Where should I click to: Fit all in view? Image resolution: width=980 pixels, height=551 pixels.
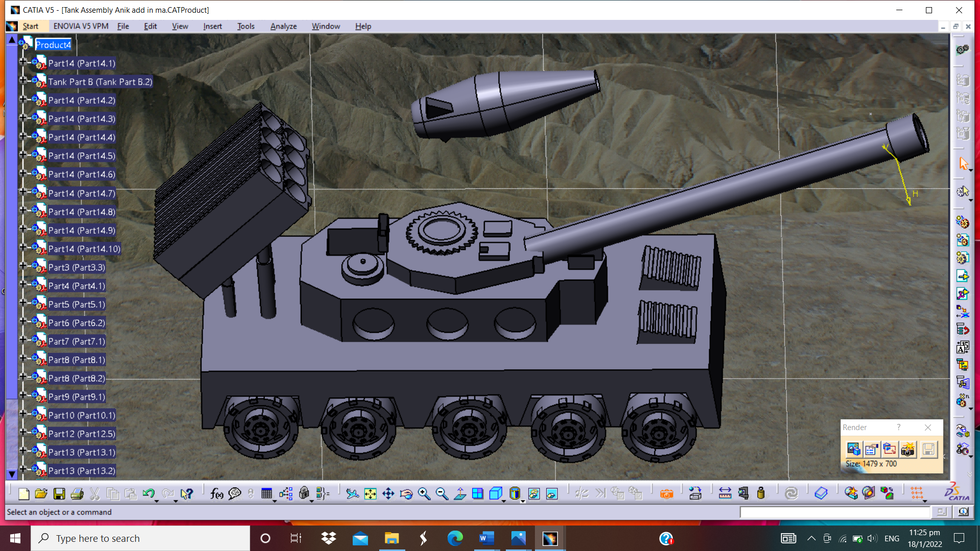[370, 494]
